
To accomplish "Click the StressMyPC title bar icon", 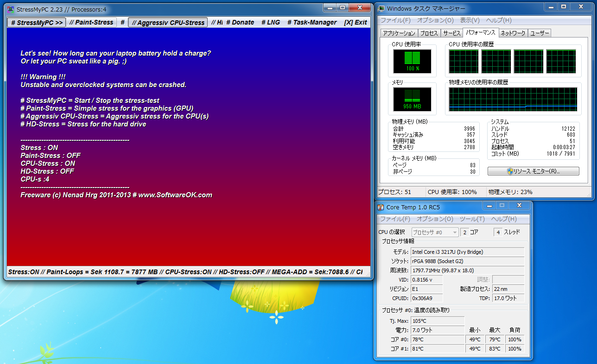I will pos(11,9).
